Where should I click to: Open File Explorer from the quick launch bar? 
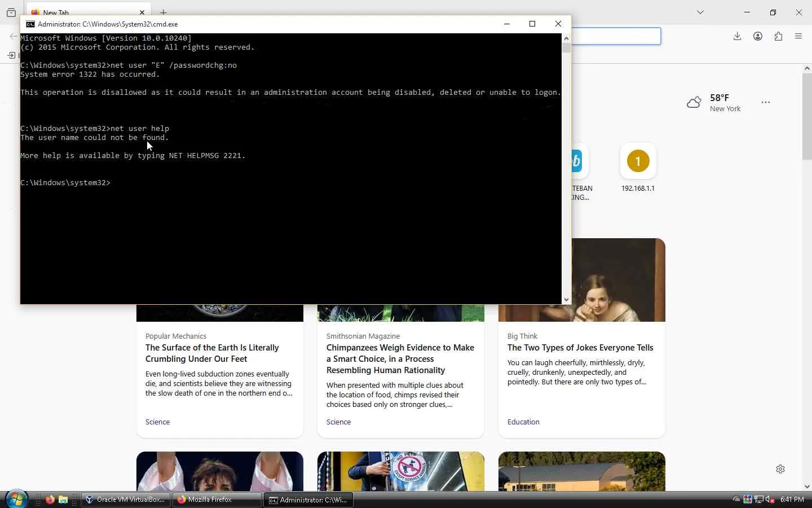pyautogui.click(x=63, y=500)
